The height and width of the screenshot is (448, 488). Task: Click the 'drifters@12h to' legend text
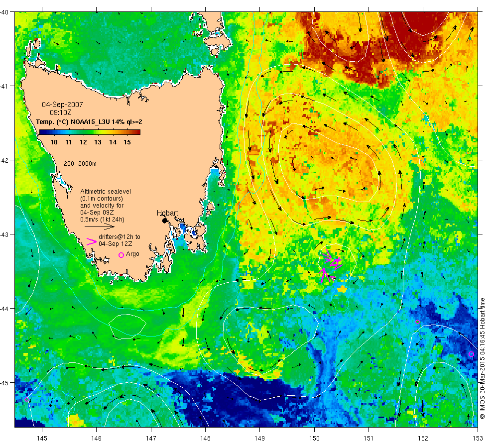click(x=120, y=236)
